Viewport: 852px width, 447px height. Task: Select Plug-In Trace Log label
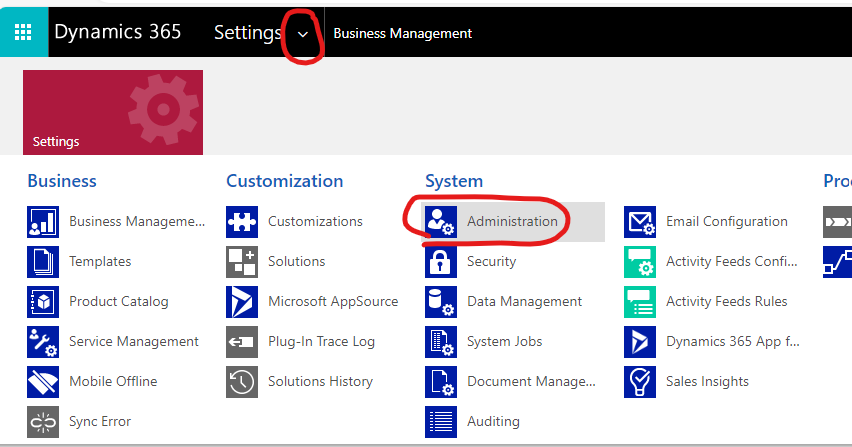(x=322, y=342)
